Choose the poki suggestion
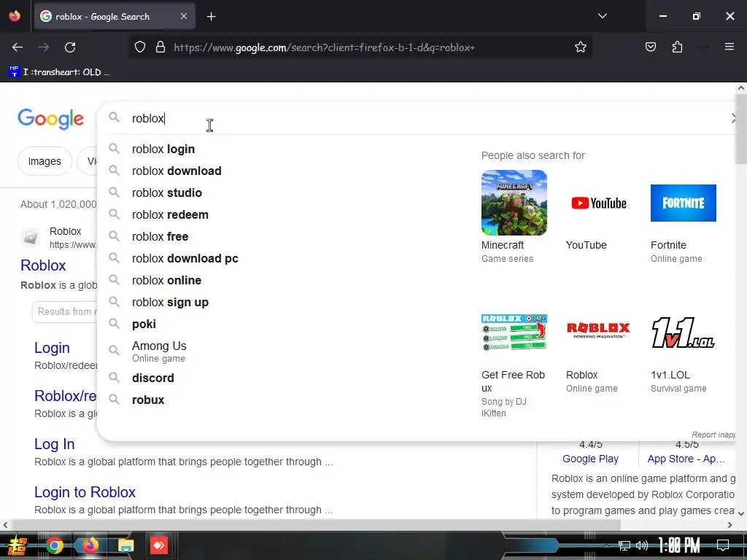 [x=144, y=324]
